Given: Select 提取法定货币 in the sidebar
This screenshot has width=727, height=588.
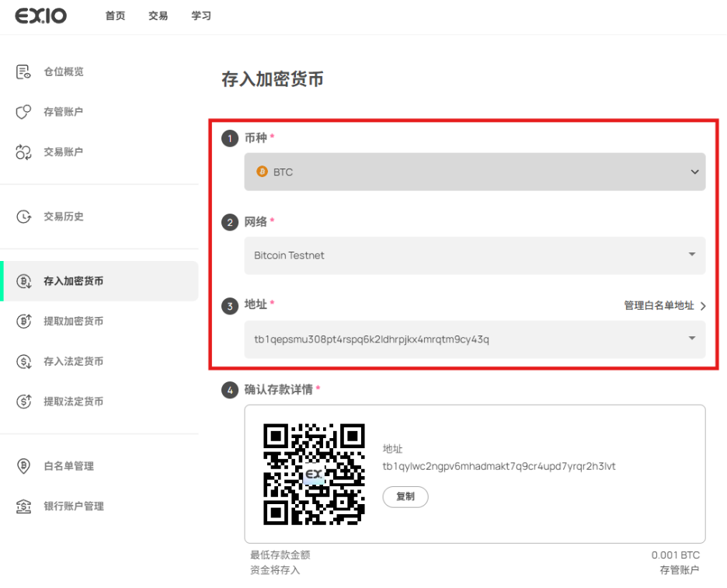Looking at the screenshot, I should click(x=73, y=402).
